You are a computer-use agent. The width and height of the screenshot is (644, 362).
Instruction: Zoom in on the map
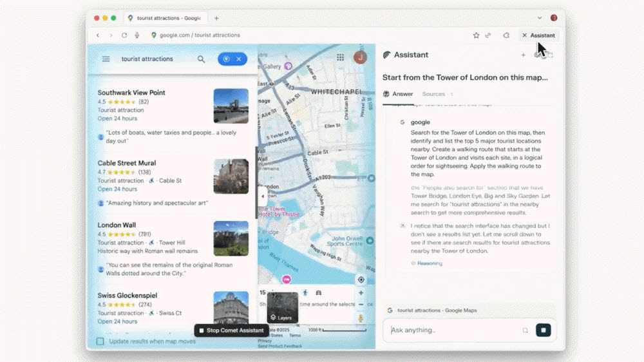click(361, 293)
